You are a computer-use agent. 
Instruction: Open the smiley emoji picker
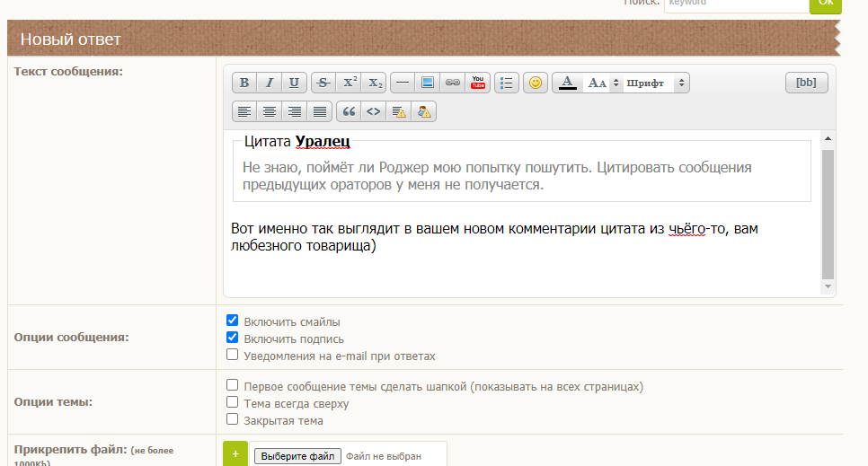pyautogui.click(x=536, y=83)
